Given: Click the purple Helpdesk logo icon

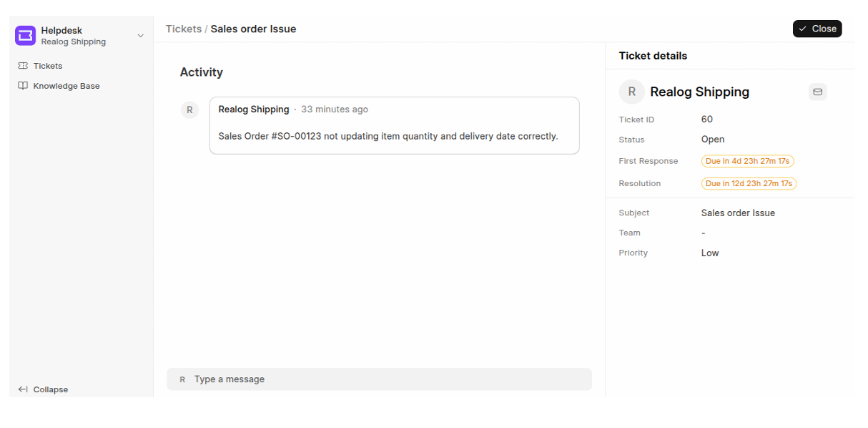Looking at the screenshot, I should pyautogui.click(x=25, y=36).
